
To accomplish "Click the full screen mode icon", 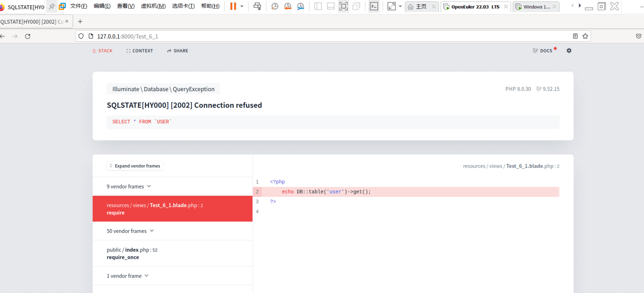I will click(343, 6).
